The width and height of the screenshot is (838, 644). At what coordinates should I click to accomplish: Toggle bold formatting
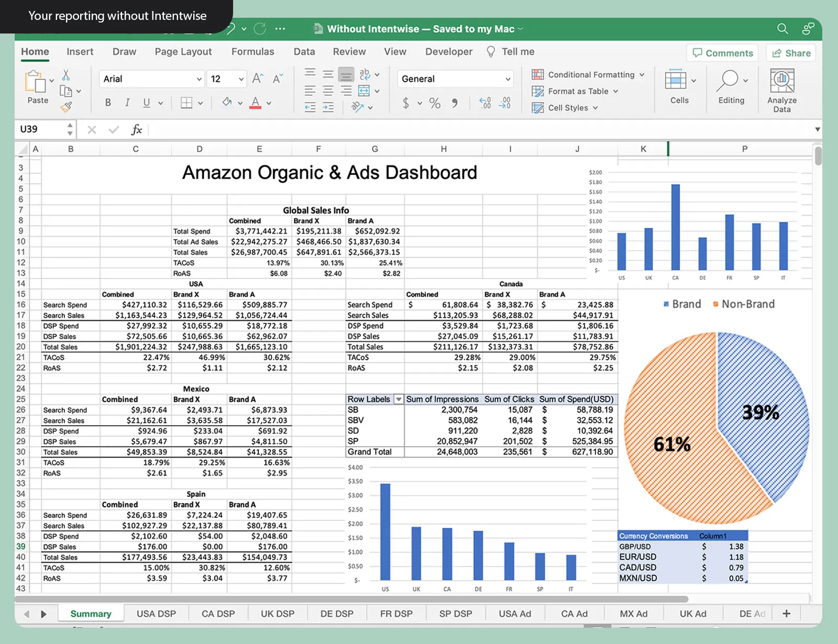tap(108, 103)
